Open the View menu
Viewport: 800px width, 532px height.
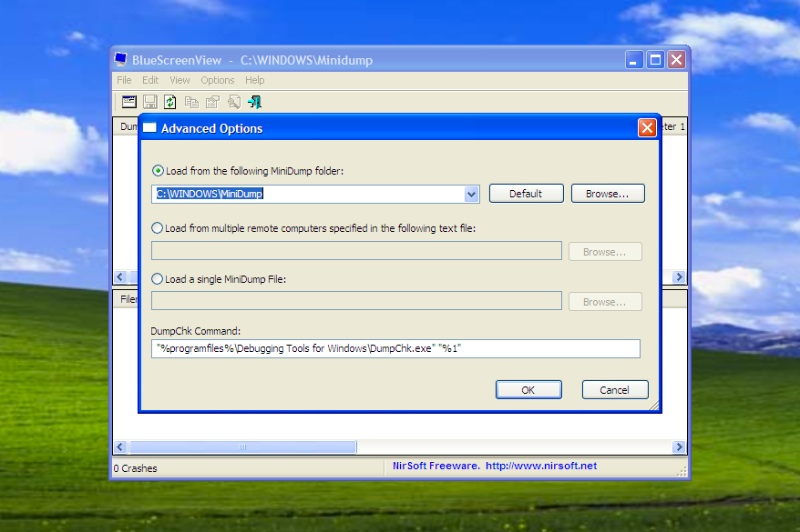point(180,80)
